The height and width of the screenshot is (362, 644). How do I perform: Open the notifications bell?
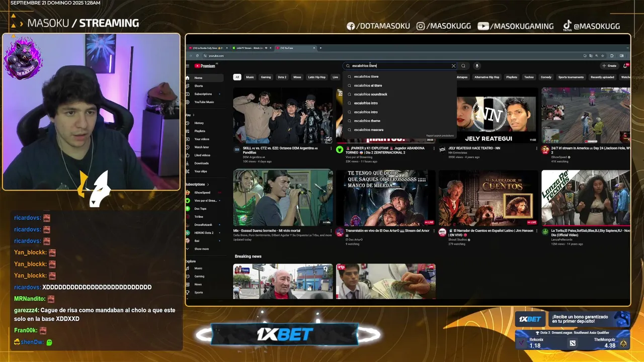[625, 66]
